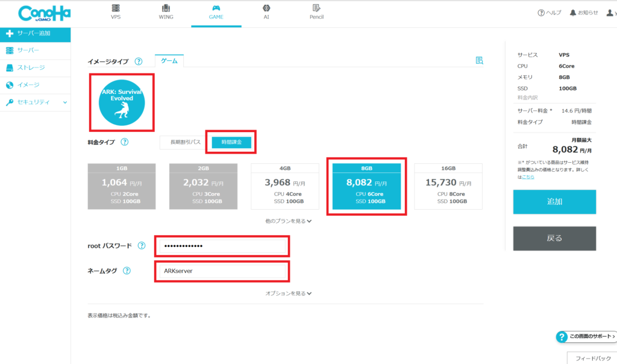Open the document search icon at right
The image size is (617, 364).
tap(479, 60)
